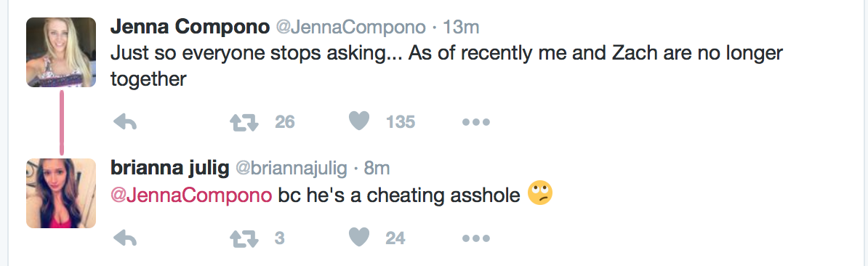Visit the Jenna Compono display name link

[x=190, y=27]
